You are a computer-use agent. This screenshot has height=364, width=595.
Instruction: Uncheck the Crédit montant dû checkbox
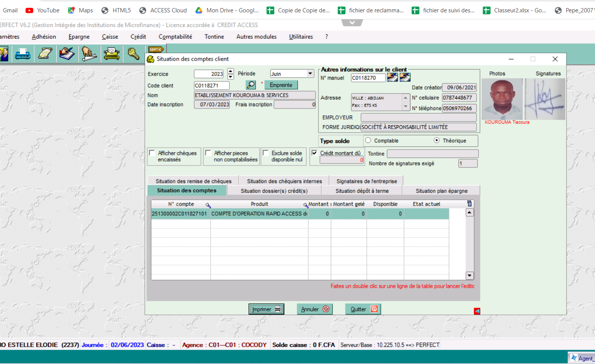pos(315,153)
